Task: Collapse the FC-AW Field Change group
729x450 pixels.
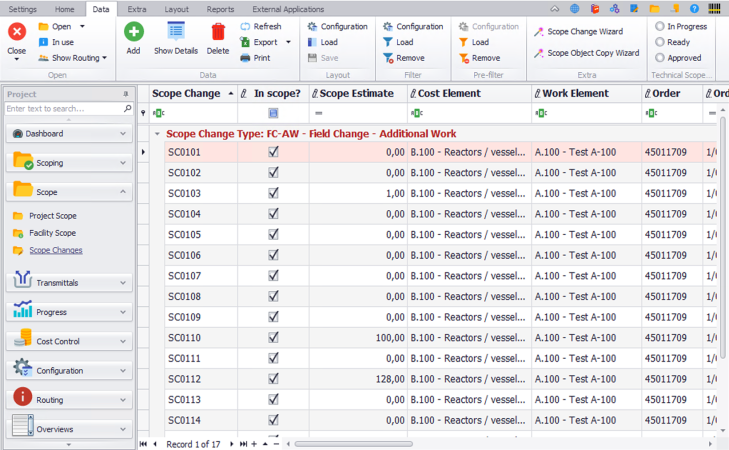Action: [x=157, y=133]
